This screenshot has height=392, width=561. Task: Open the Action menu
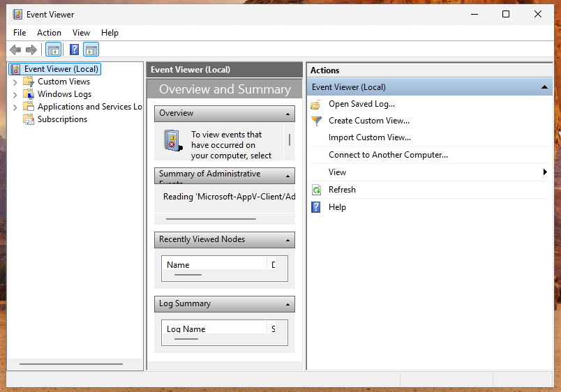click(49, 33)
